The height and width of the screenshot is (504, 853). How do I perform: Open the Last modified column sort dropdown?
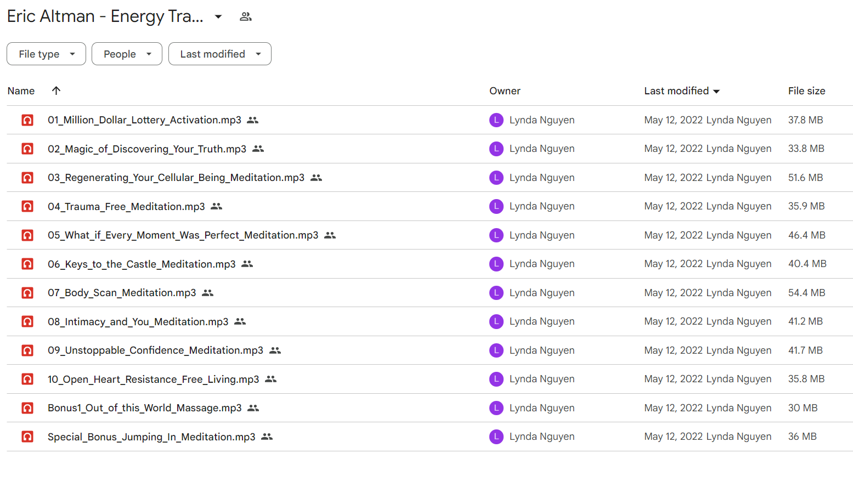pos(716,92)
